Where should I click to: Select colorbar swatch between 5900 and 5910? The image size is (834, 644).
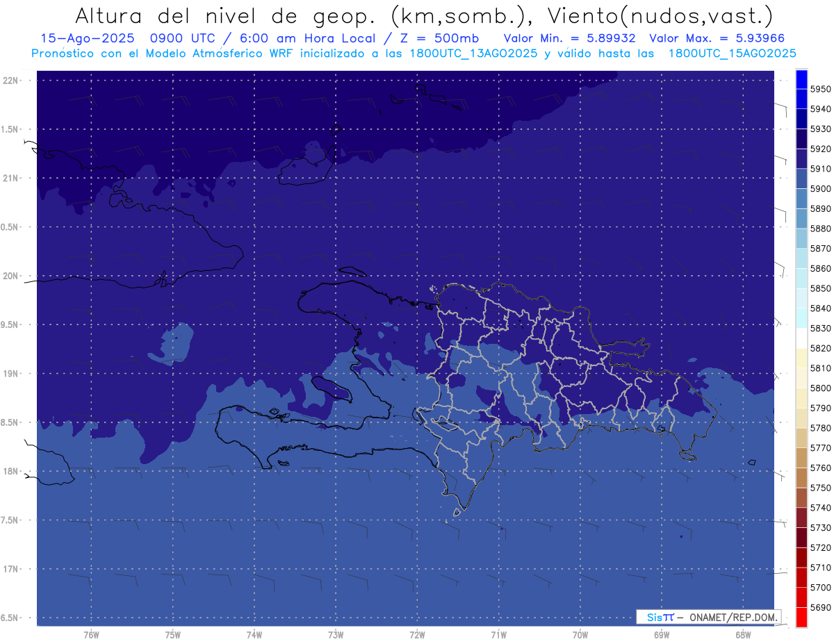(801, 179)
